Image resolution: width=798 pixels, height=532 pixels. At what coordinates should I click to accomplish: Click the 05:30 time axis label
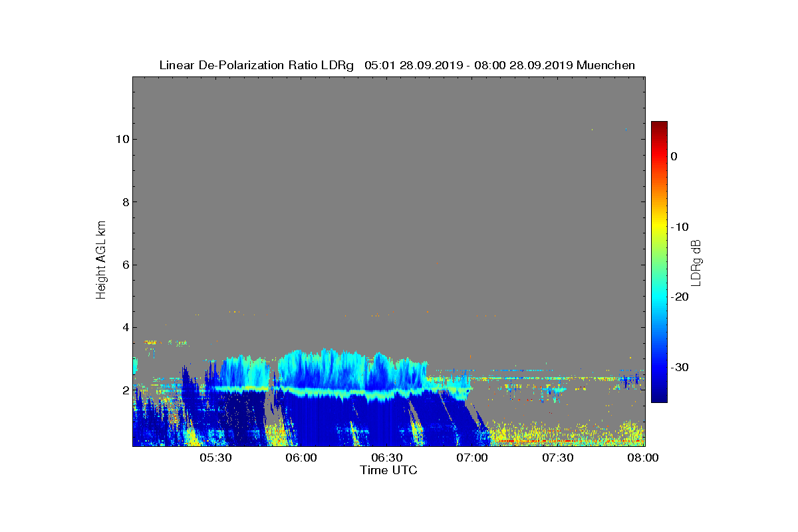pos(215,458)
